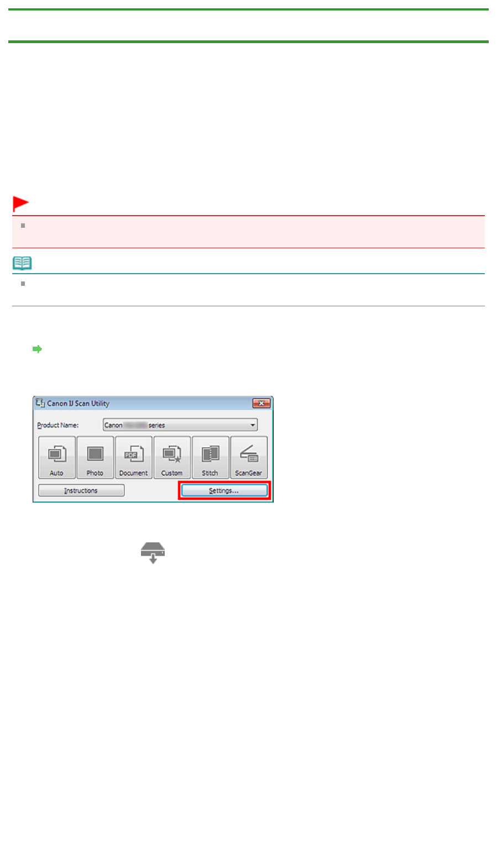Click the Canon IJ Scan Utility title icon
The height and width of the screenshot is (868, 497).
pos(40,403)
